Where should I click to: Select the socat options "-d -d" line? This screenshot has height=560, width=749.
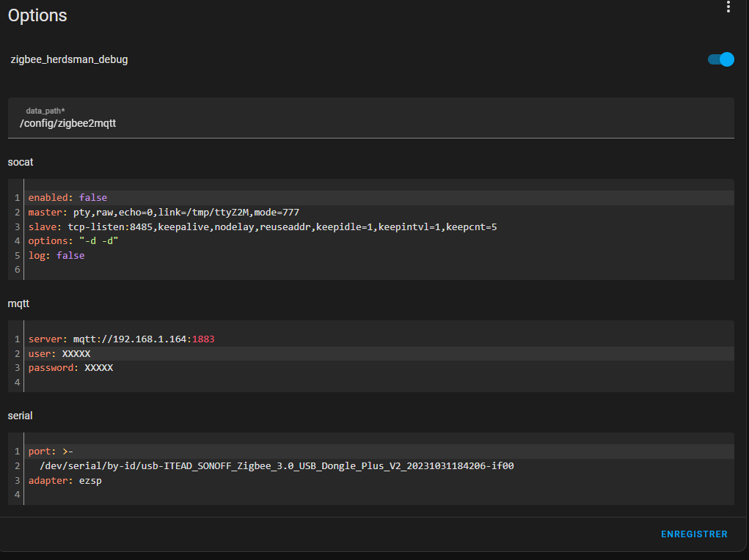(x=73, y=241)
